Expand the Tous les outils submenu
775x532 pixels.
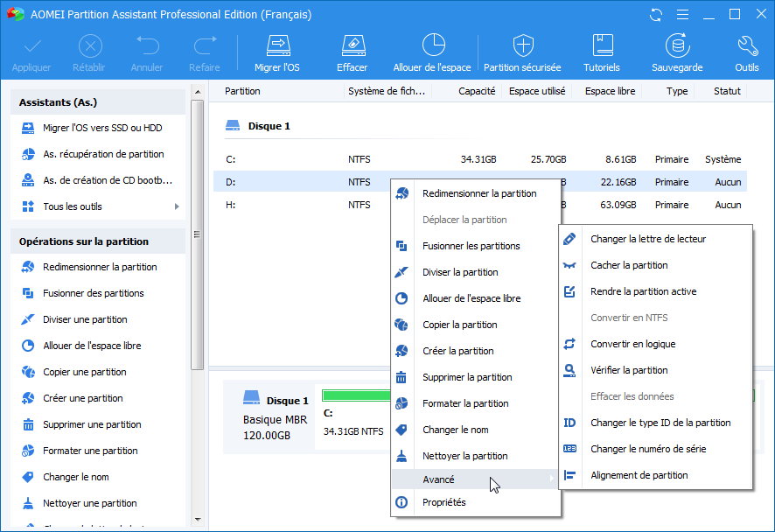pos(99,206)
